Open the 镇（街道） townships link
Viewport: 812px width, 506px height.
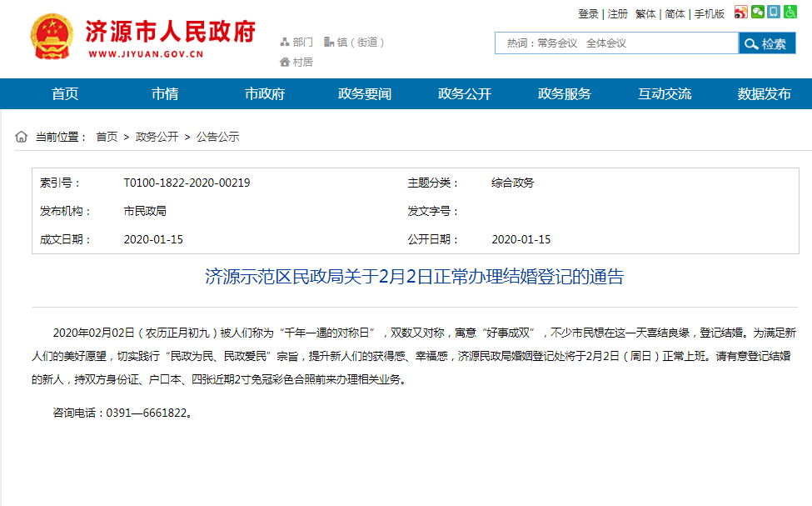tap(354, 42)
